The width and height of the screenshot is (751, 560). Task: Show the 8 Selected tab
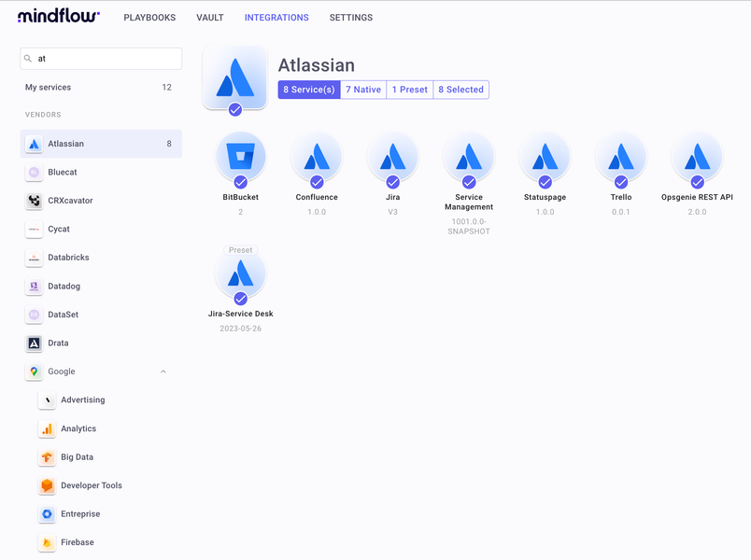[461, 90]
